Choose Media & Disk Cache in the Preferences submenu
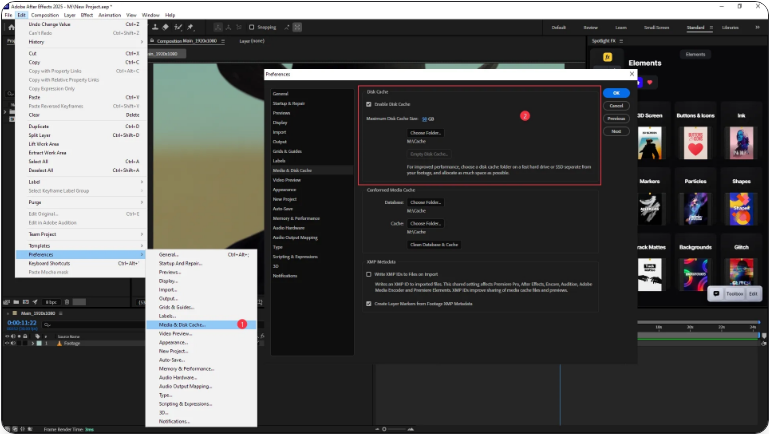The height and width of the screenshot is (434, 769). (183, 324)
